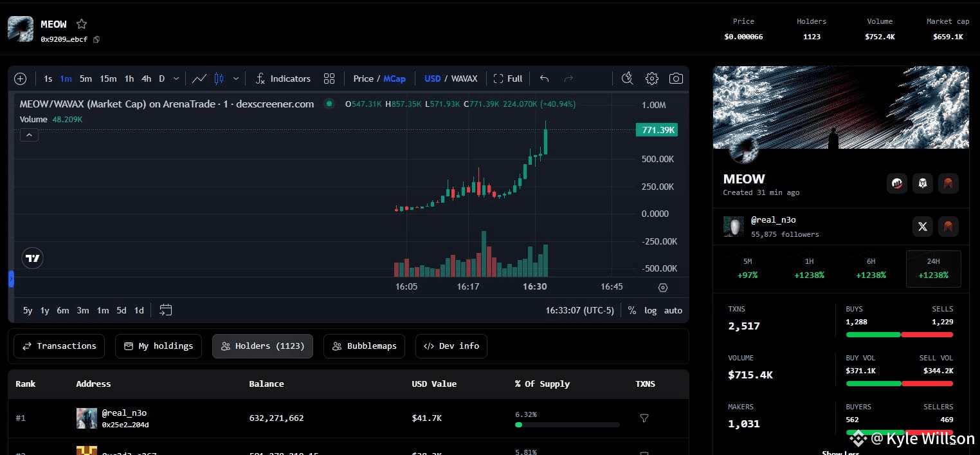Expand the timeframe dropdown arrow

176,79
